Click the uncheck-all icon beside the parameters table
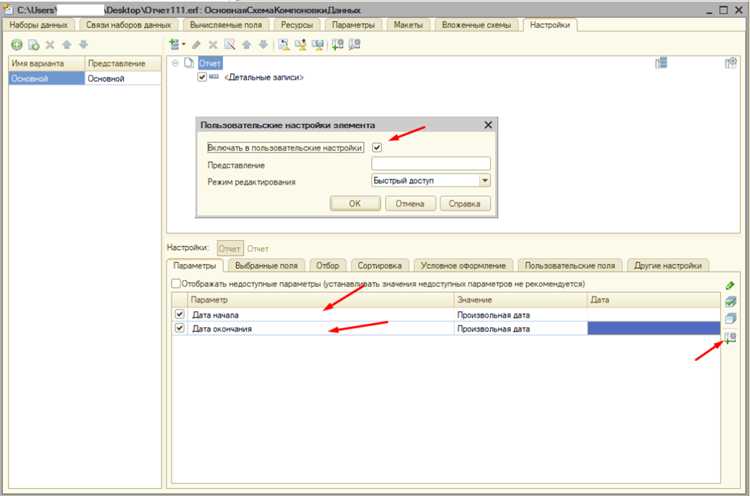 (x=730, y=318)
